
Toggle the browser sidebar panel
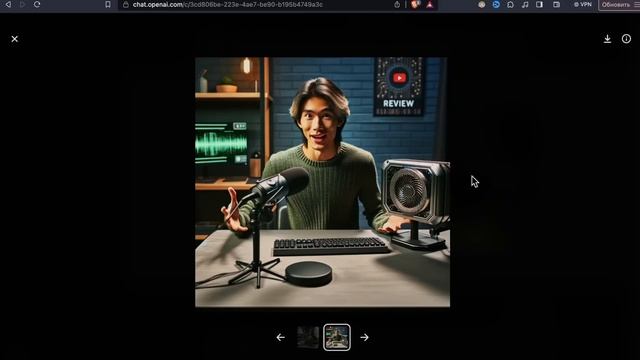(x=540, y=4)
